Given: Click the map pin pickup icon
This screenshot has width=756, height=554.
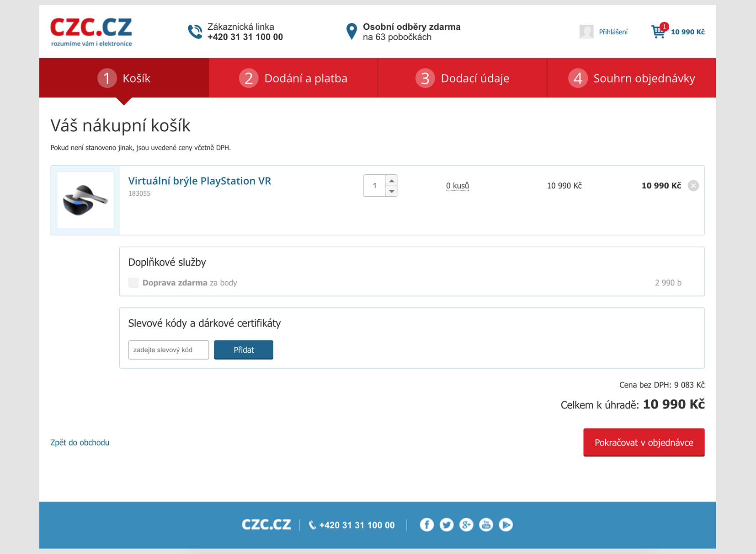Looking at the screenshot, I should pos(351,32).
